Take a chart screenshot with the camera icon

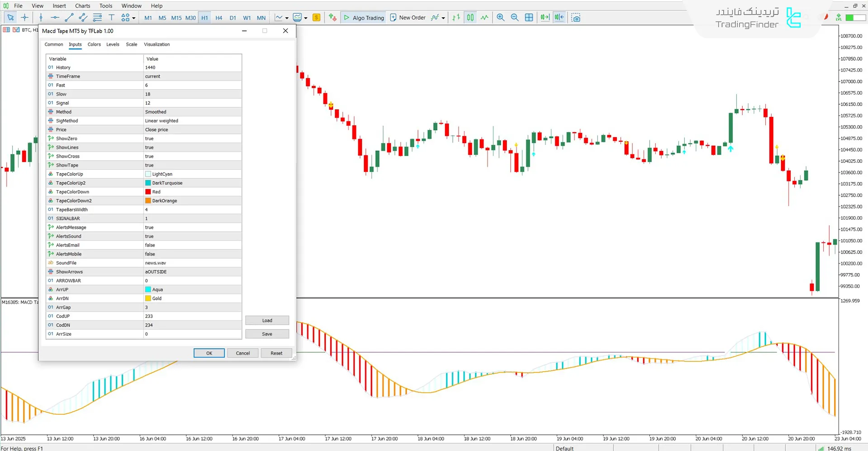click(x=576, y=17)
